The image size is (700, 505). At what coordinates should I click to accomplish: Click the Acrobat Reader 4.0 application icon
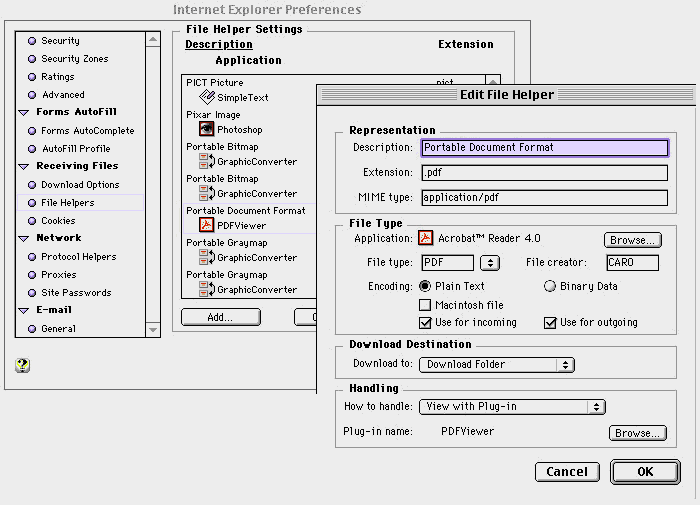point(425,239)
